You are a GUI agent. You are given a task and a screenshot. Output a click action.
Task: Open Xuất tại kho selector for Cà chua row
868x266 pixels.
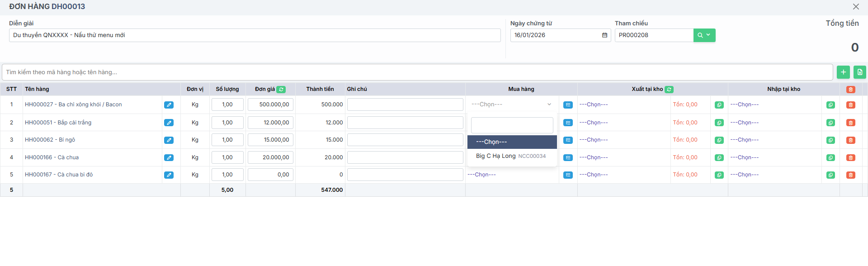click(594, 157)
